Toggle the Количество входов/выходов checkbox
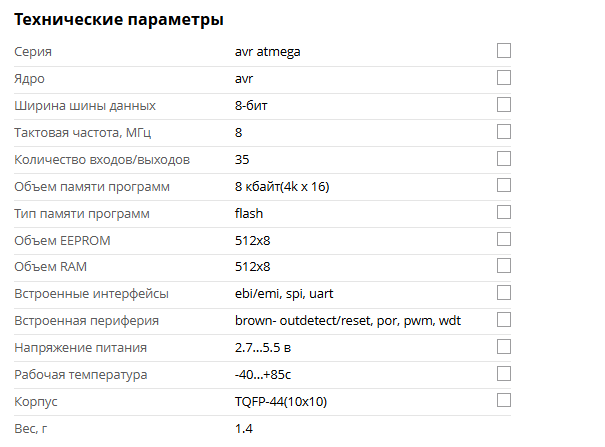The height and width of the screenshot is (447, 605). (x=504, y=158)
